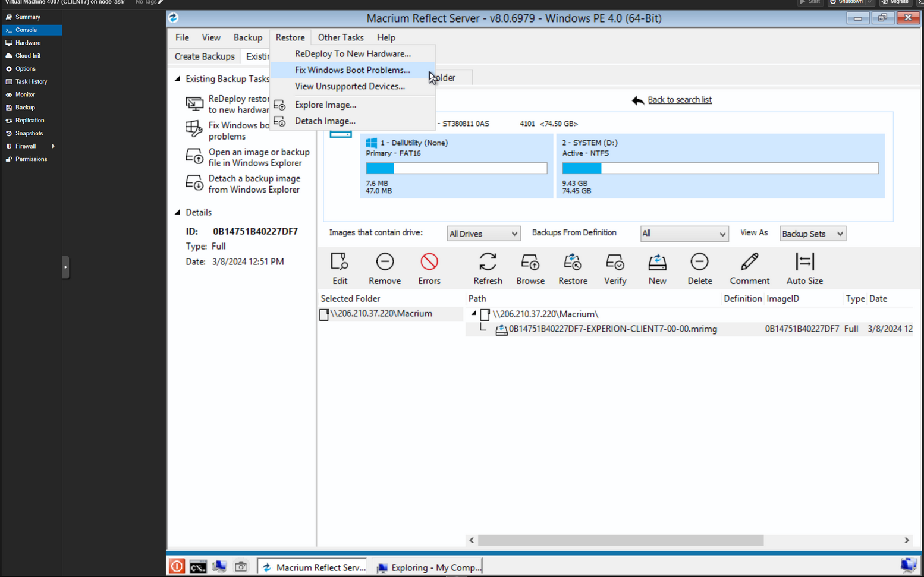Click the Definition column header
Viewport: 924px width, 577px height.
[742, 299]
